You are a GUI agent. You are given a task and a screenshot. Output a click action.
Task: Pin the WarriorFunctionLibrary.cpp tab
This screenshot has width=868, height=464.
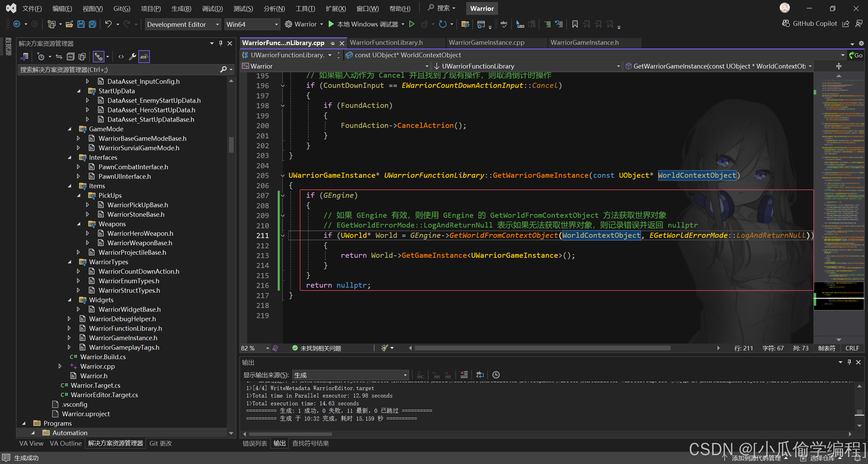(333, 43)
